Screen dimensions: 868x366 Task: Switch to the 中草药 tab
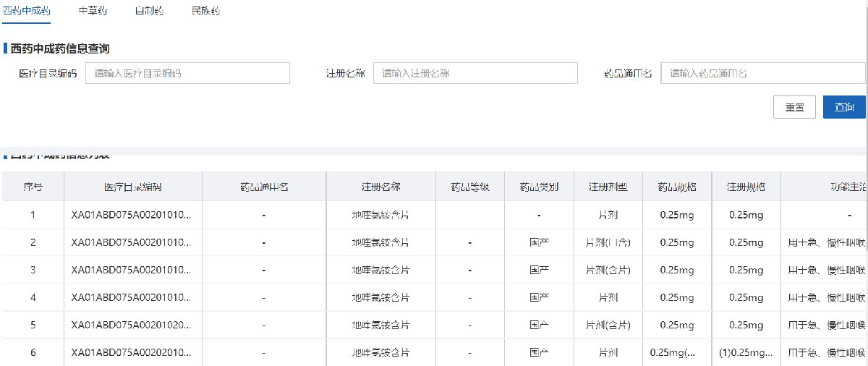[x=92, y=12]
